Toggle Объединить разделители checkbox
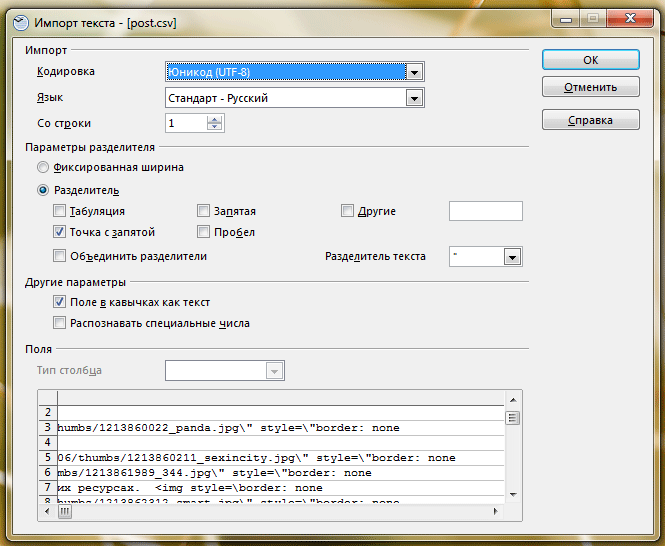Image resolution: width=665 pixels, height=546 pixels. 60,256
